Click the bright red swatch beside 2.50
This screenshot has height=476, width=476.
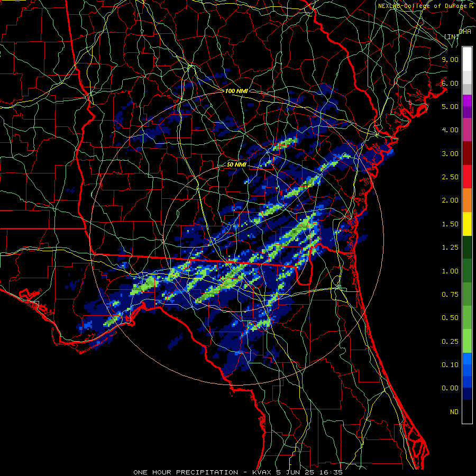[467, 177]
